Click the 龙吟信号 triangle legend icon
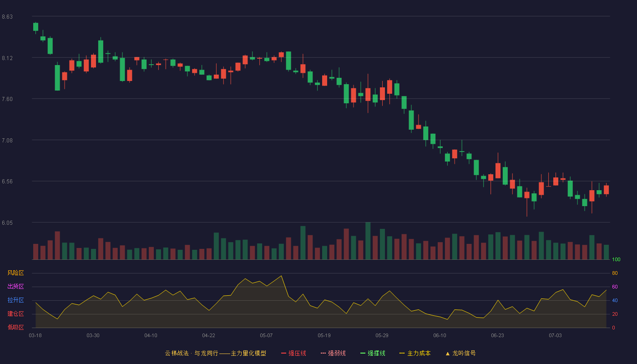This screenshot has height=364, width=637. (447, 353)
